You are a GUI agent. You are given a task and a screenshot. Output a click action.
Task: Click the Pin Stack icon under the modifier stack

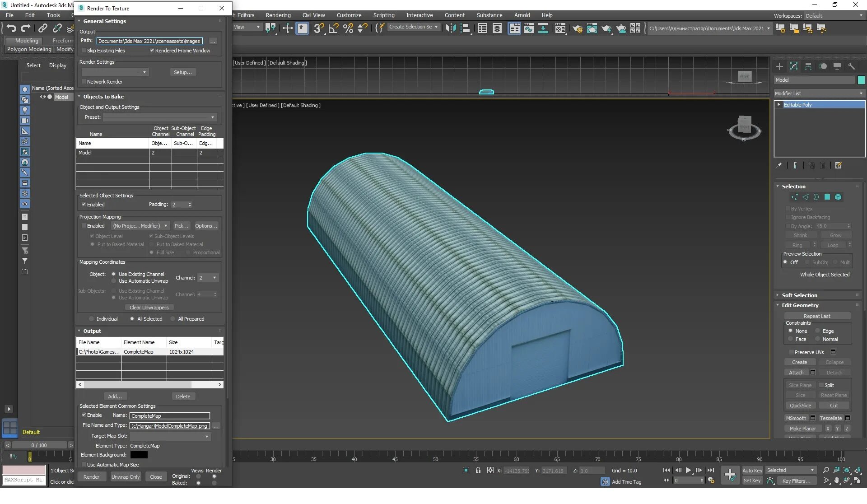779,165
